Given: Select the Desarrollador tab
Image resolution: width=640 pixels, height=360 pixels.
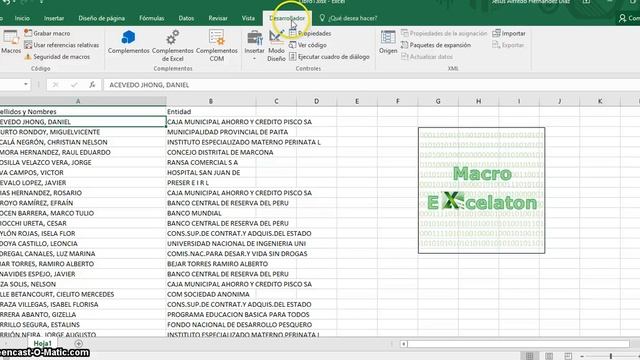Looking at the screenshot, I should tap(287, 18).
